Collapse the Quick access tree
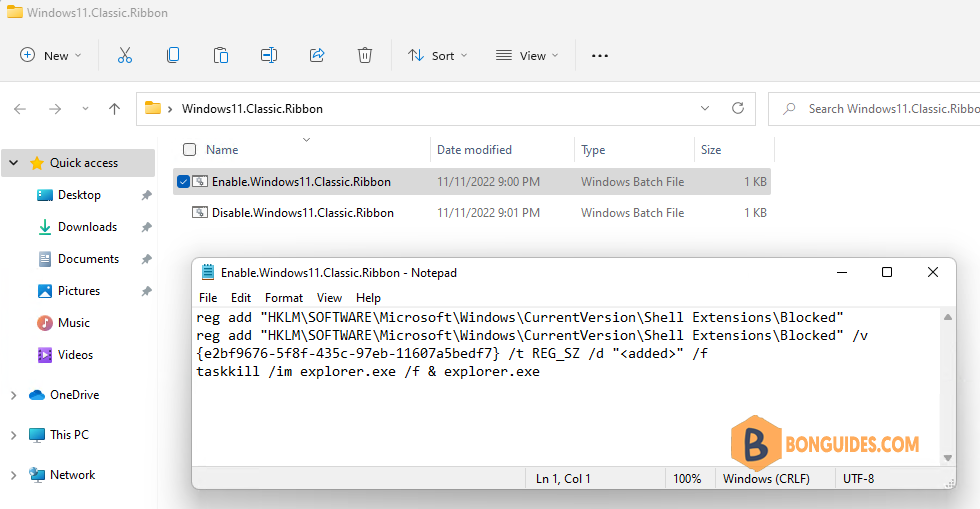This screenshot has width=980, height=509. pos(14,163)
